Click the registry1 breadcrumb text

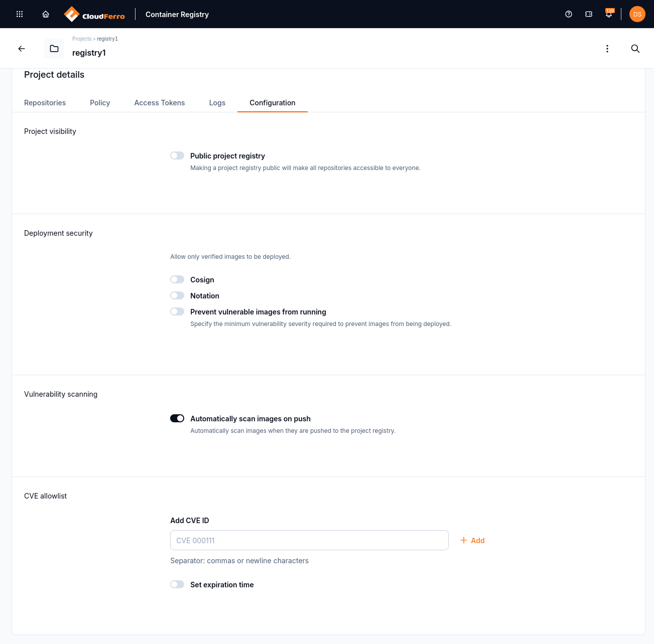[x=107, y=39]
